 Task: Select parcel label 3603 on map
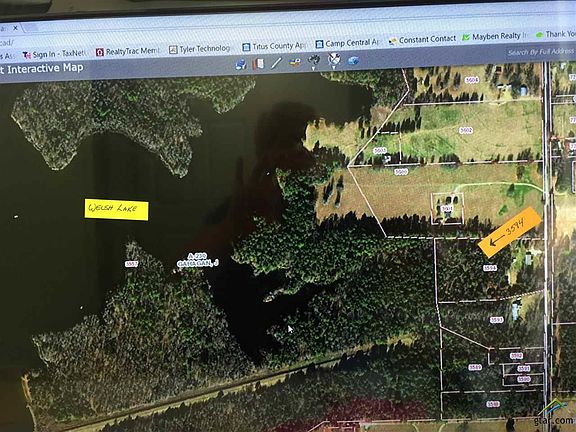click(379, 150)
